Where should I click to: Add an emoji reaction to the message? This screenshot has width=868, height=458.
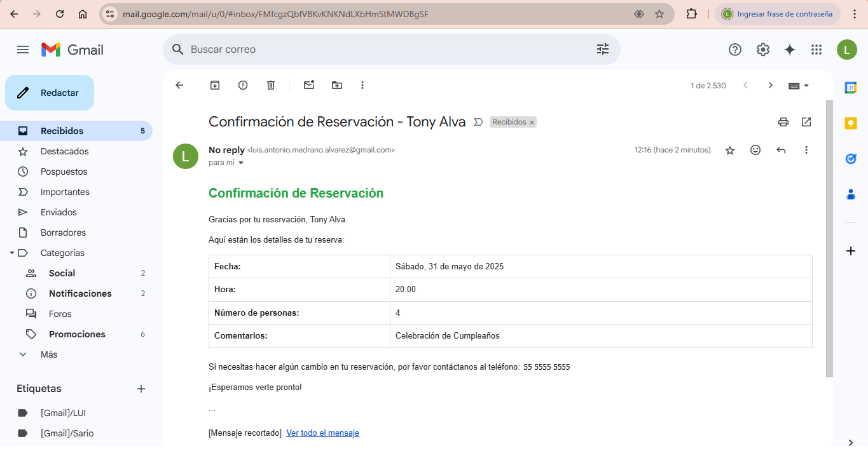click(x=755, y=150)
